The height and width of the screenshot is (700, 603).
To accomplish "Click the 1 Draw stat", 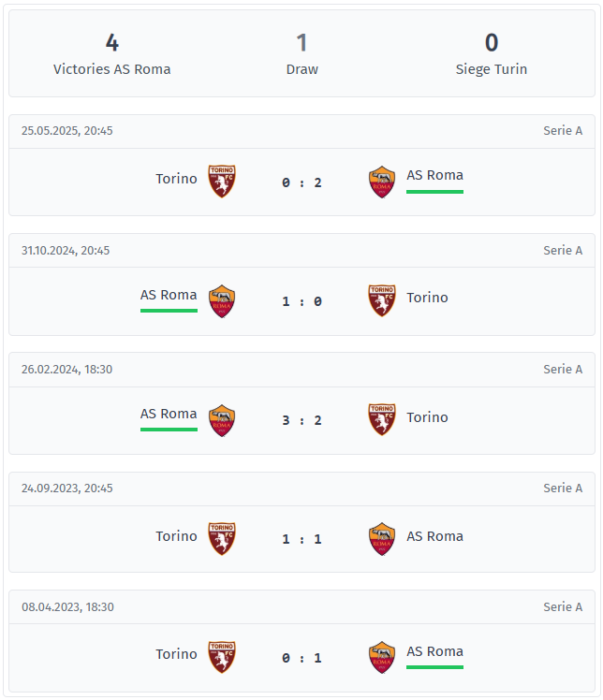I will [301, 54].
